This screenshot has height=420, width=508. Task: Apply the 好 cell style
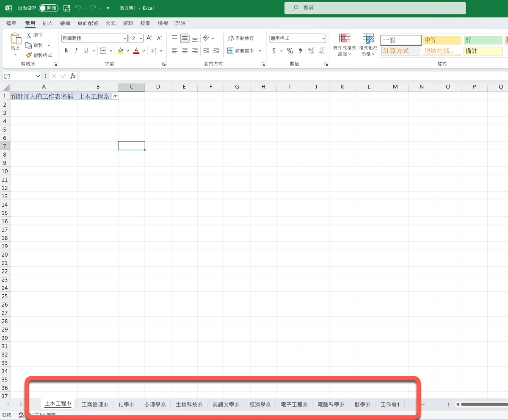tap(483, 40)
